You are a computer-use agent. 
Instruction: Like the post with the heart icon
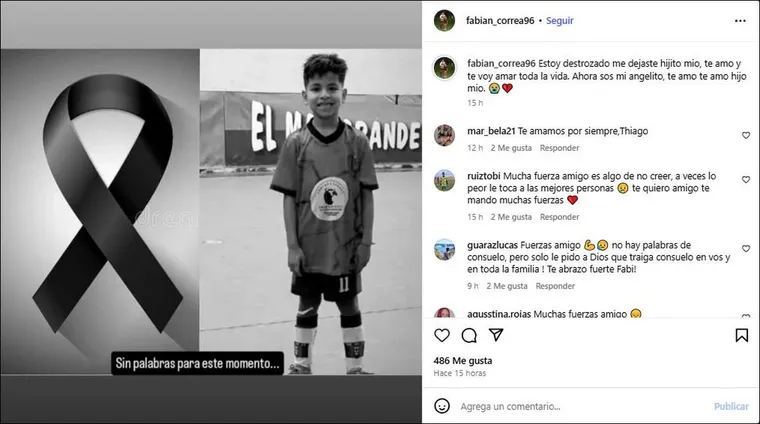click(x=442, y=335)
